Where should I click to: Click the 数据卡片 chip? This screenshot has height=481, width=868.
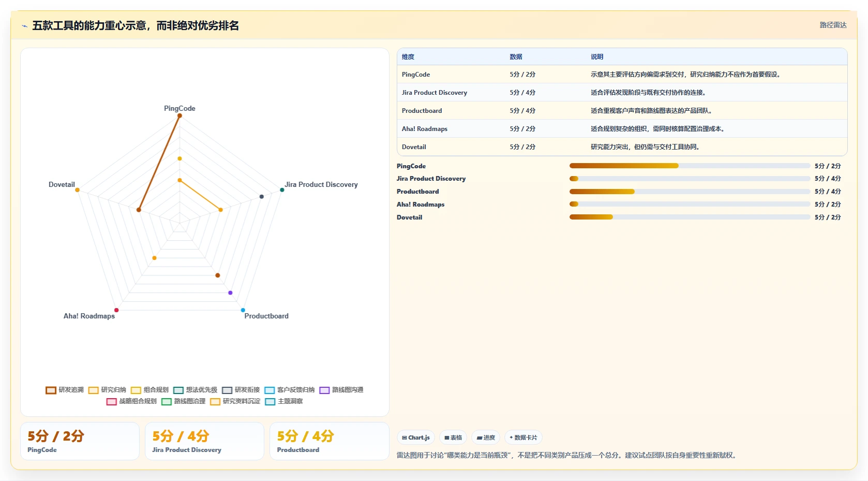(523, 438)
